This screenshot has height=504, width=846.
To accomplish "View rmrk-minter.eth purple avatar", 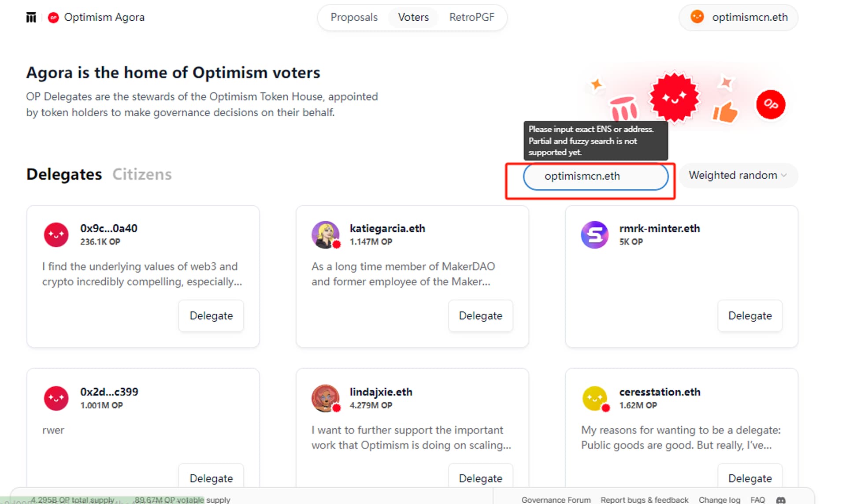I will 594,235.
